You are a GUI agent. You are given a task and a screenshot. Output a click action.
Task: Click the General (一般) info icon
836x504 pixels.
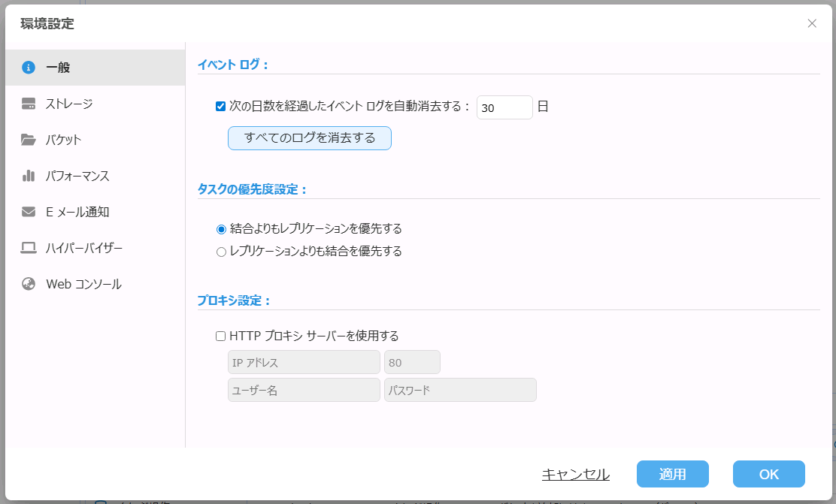pyautogui.click(x=29, y=68)
